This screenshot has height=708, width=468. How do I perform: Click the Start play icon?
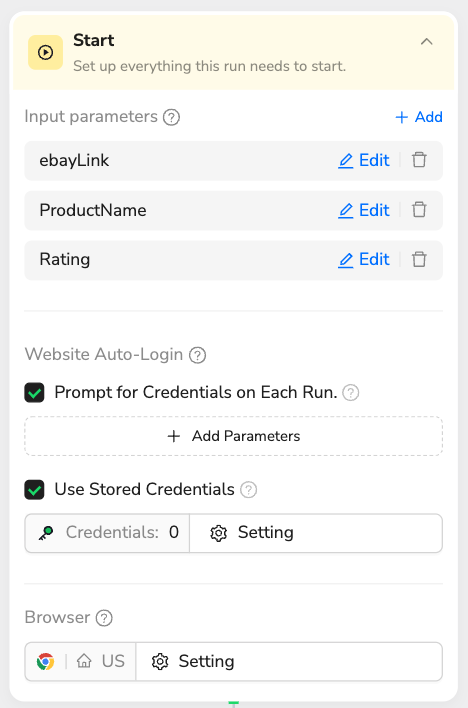tap(45, 52)
